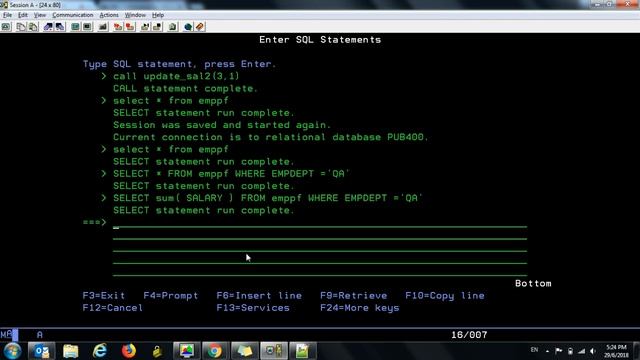640x360 pixels.
Task: Click the second SQL input line
Action: (320, 235)
